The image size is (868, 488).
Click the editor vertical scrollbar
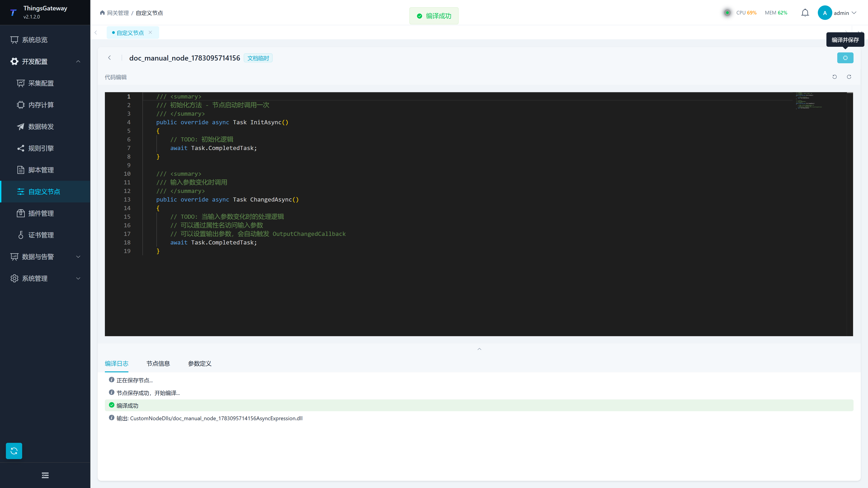(x=850, y=214)
